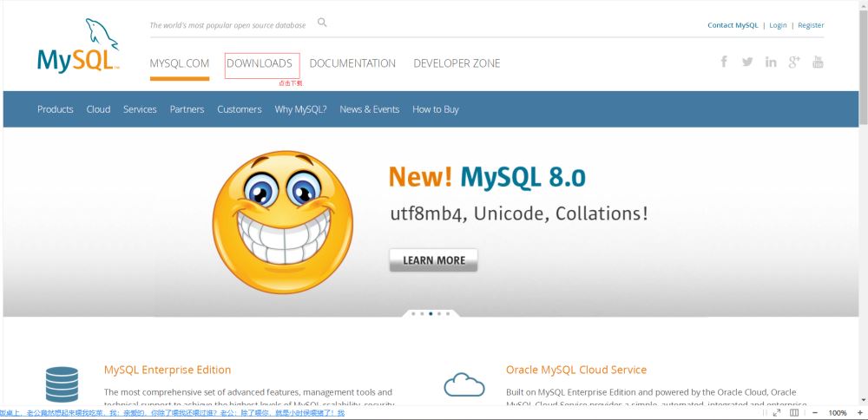Image resolution: width=868 pixels, height=420 pixels.
Task: Open the Oracle MySQL Cloud Service heading link
Action: pos(576,370)
